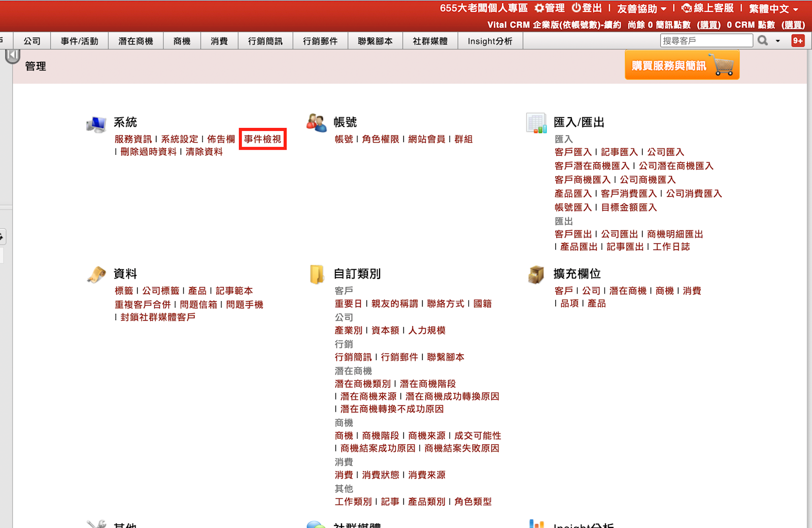
Task: Collapse the left sidebar panel arrow
Action: [12, 55]
